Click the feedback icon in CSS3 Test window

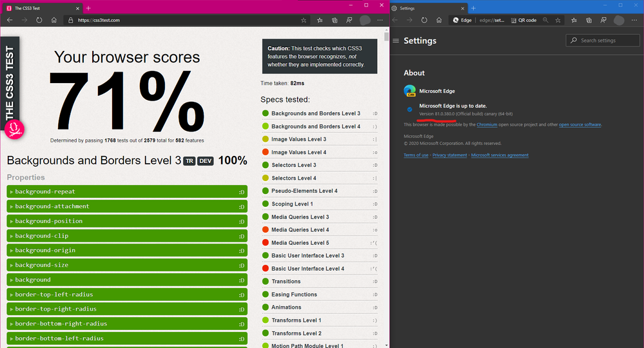(x=349, y=20)
